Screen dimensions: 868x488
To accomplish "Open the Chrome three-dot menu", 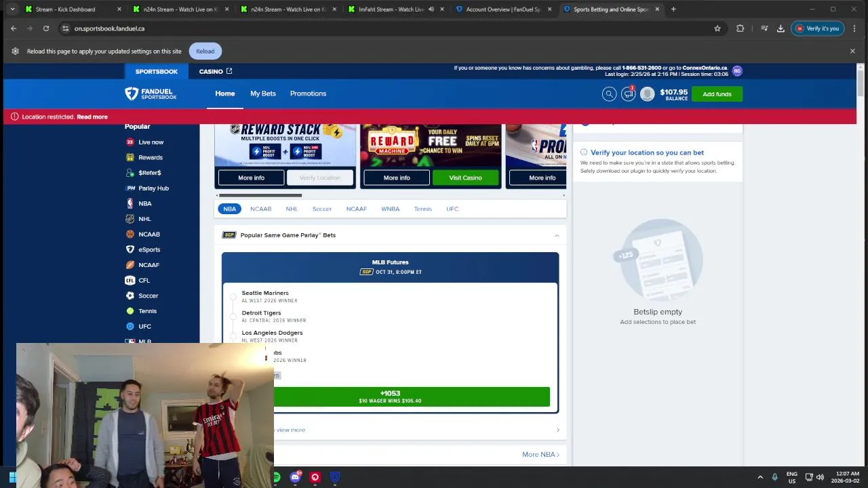I will pos(854,28).
